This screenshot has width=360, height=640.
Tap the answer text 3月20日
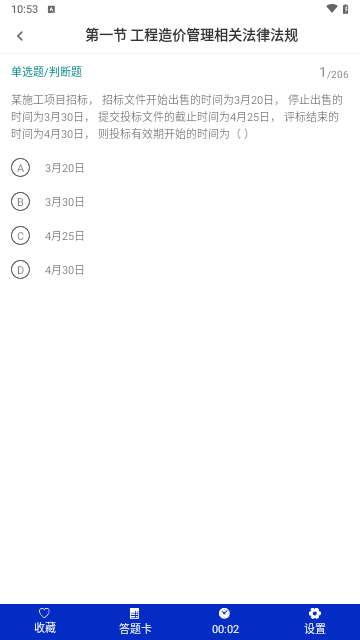coord(64,168)
